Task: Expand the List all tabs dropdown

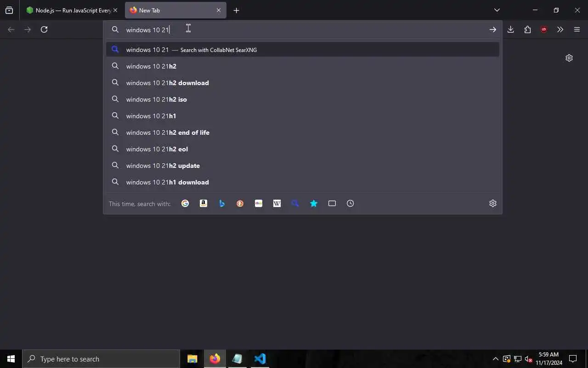Action: (x=497, y=10)
